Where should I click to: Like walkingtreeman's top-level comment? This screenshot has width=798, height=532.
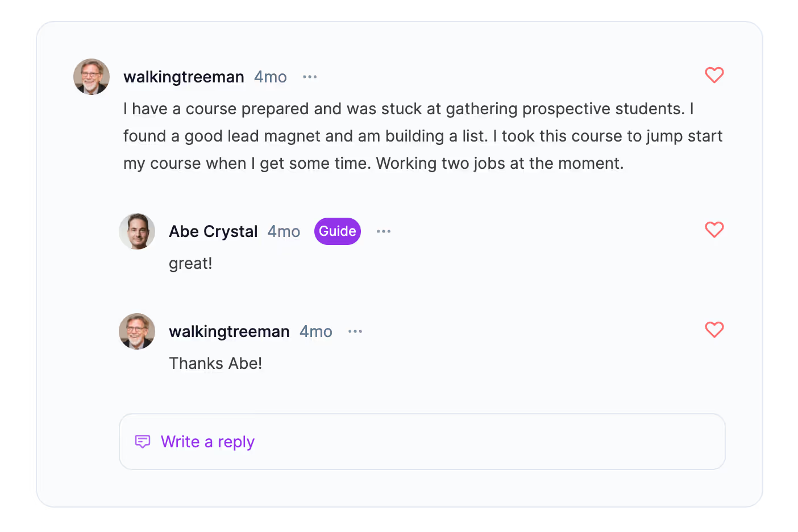(714, 75)
